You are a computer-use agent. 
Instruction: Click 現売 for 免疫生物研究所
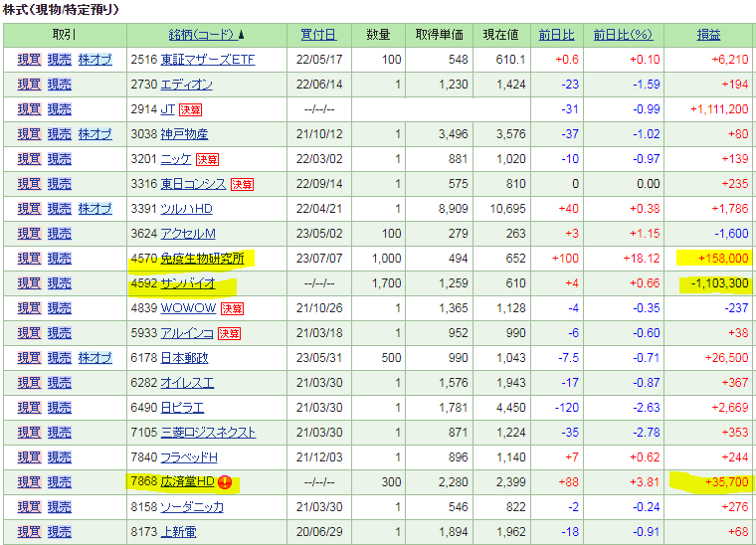[x=60, y=259]
